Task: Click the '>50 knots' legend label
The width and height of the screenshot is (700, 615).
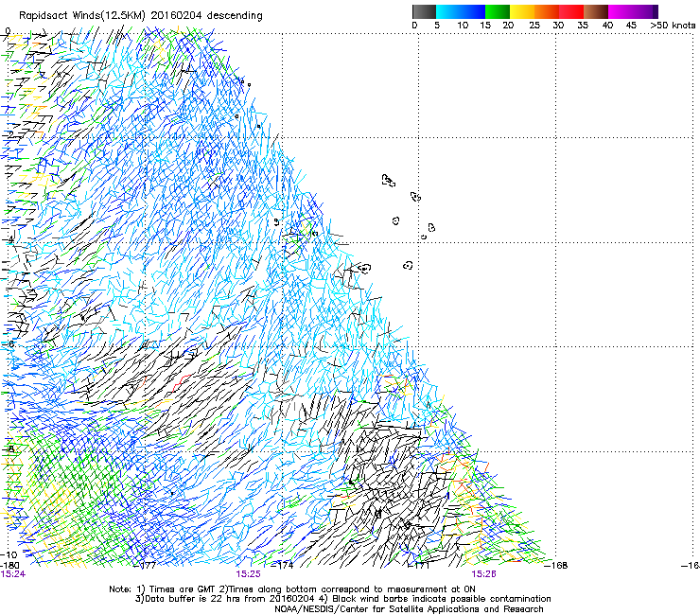Action: coord(673,26)
